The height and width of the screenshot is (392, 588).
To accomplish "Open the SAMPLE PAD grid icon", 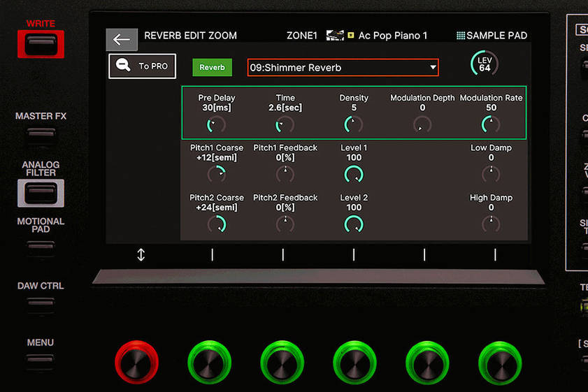I will pos(460,36).
